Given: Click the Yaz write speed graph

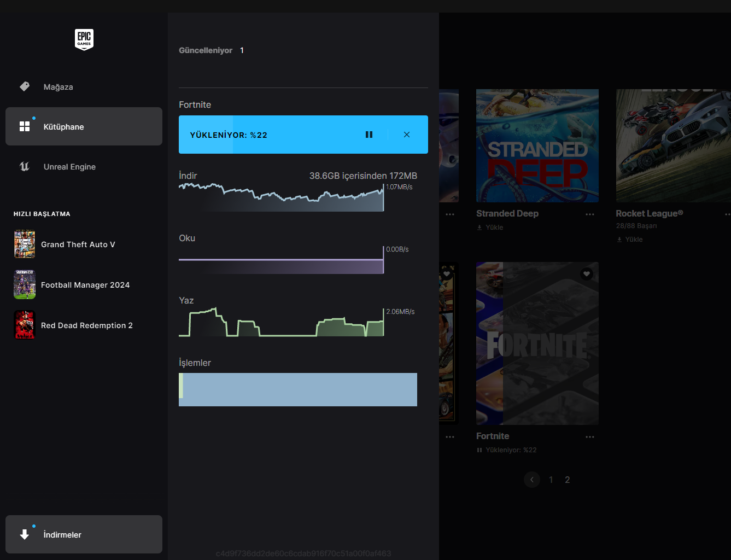Looking at the screenshot, I should click(x=281, y=322).
